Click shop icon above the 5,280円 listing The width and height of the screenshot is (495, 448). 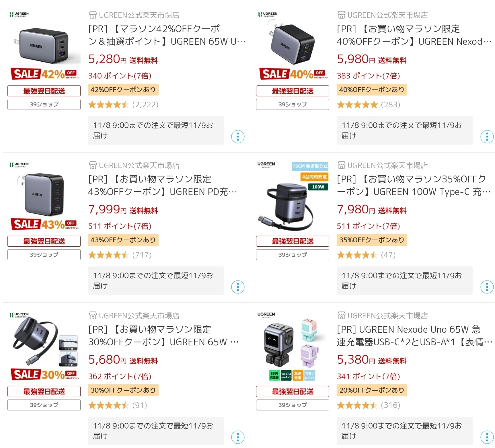click(93, 15)
